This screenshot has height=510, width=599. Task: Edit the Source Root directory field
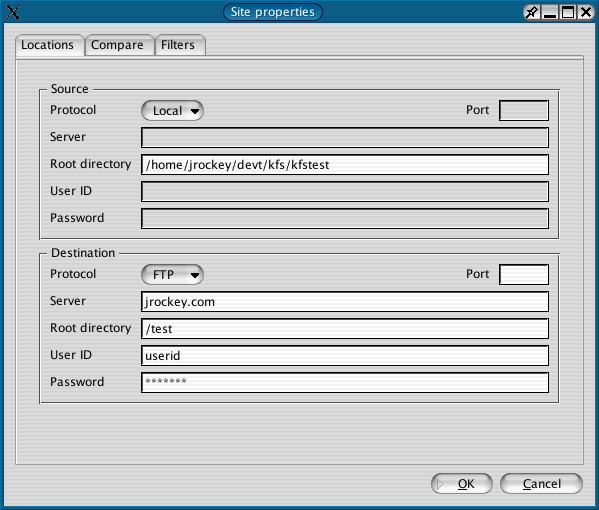(345, 165)
